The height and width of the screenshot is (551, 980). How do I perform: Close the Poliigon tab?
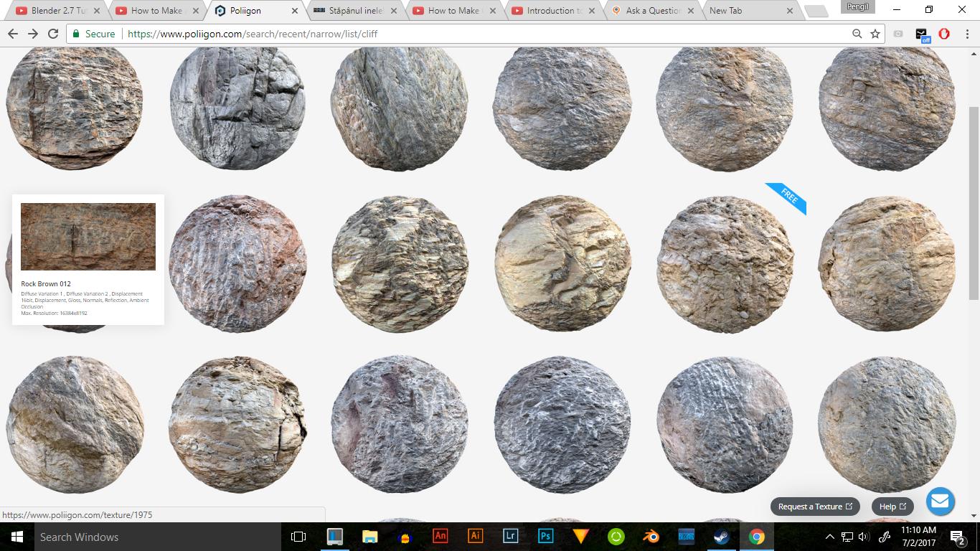295,11
